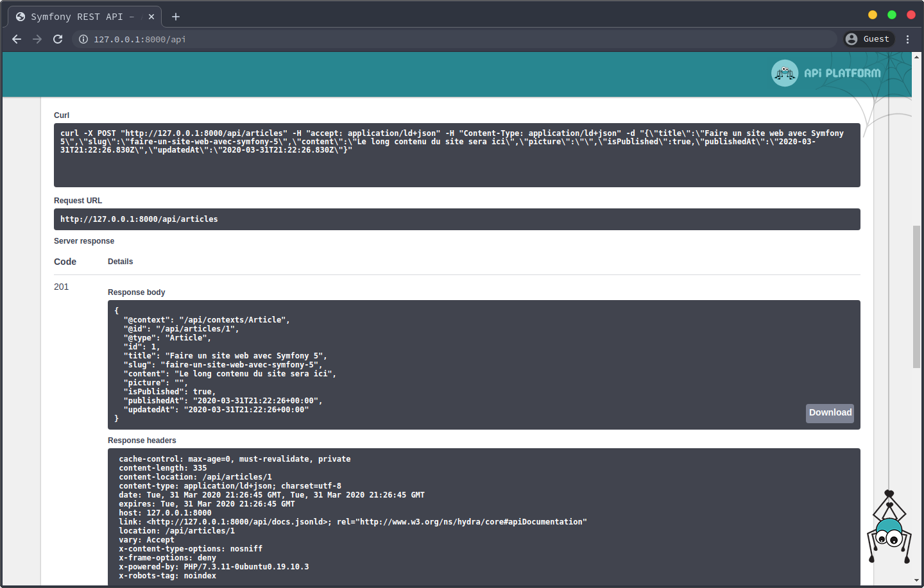
Task: Click the yellow minimize window button
Action: point(872,15)
